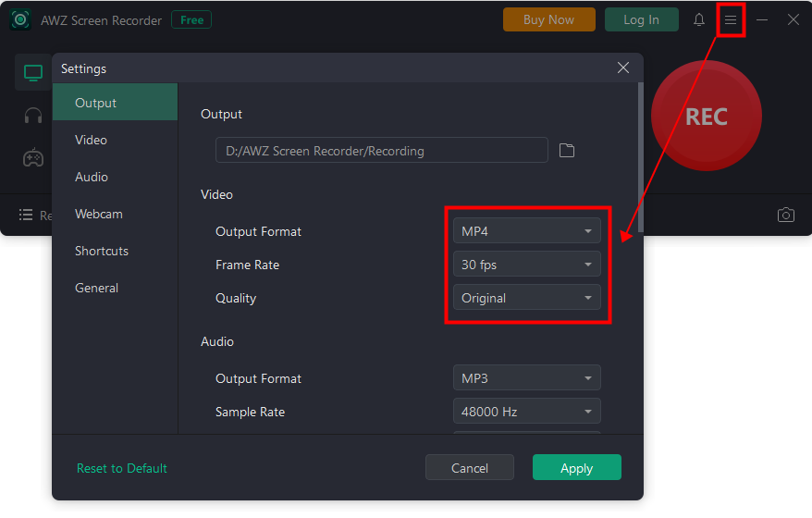Image resolution: width=812 pixels, height=518 pixels.
Task: Close the AWZ Screen Recorder window
Action: point(793,20)
